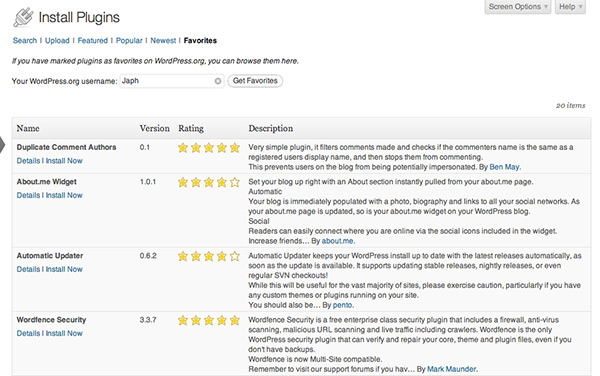600x376 pixels.
Task: Open the Upload tab
Action: click(x=57, y=41)
